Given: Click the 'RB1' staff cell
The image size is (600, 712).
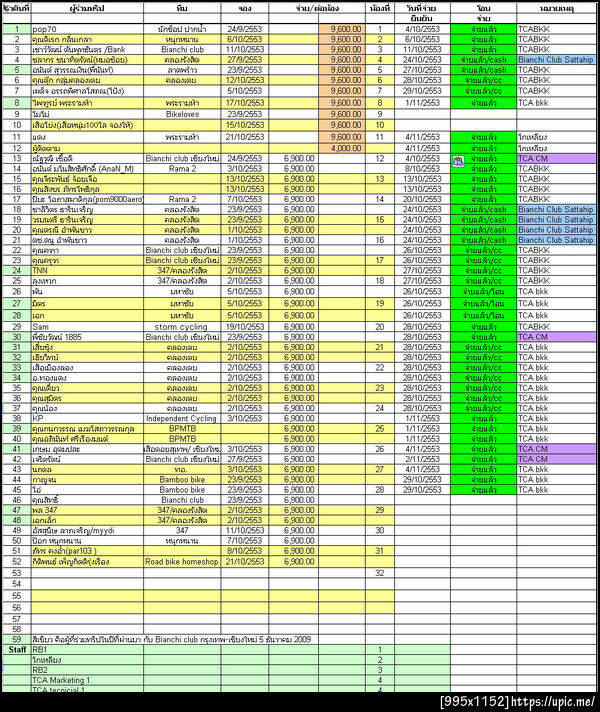Looking at the screenshot, I should [x=87, y=650].
